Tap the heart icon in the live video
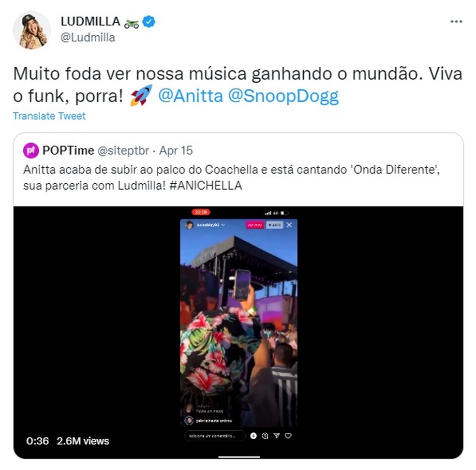This screenshot has width=476, height=470. tap(288, 436)
